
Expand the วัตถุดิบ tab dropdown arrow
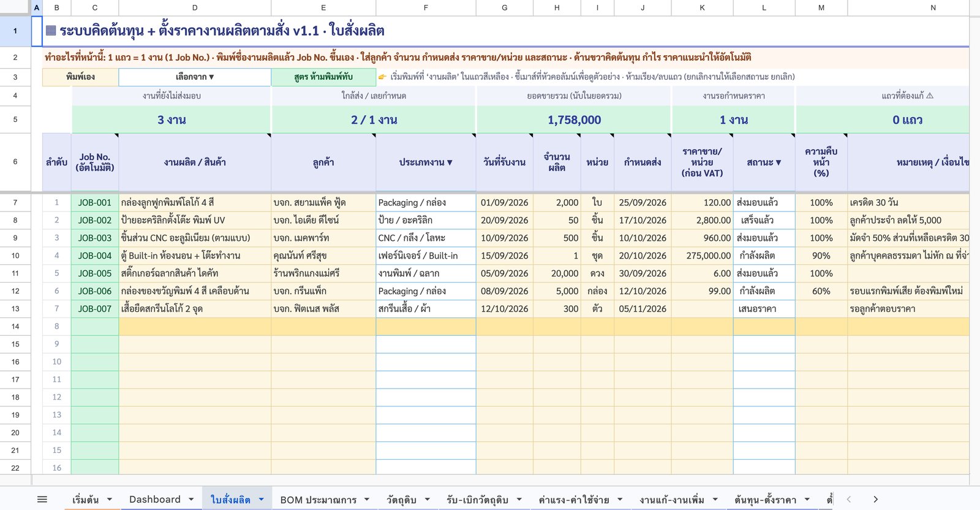427,500
